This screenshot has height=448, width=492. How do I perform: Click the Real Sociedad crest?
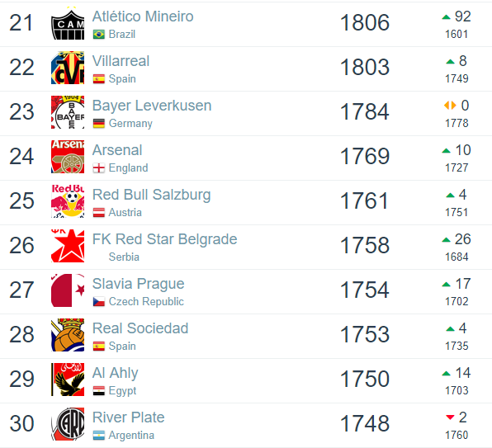[x=68, y=335]
